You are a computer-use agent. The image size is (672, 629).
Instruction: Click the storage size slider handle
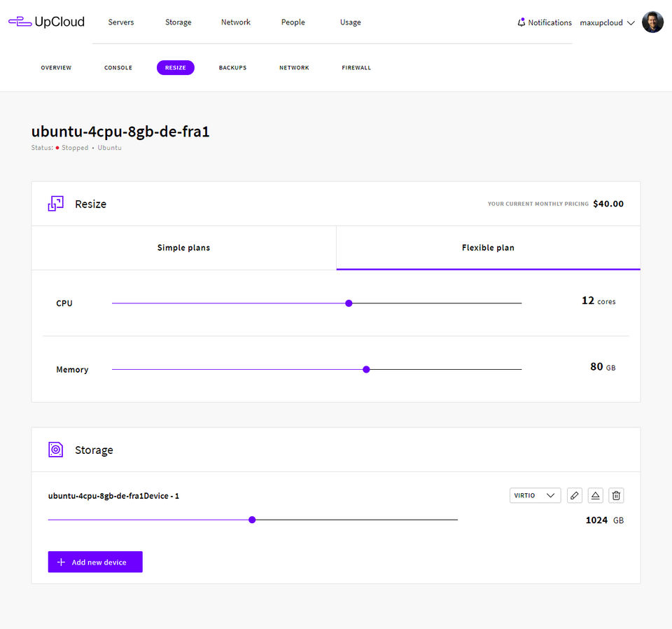252,520
